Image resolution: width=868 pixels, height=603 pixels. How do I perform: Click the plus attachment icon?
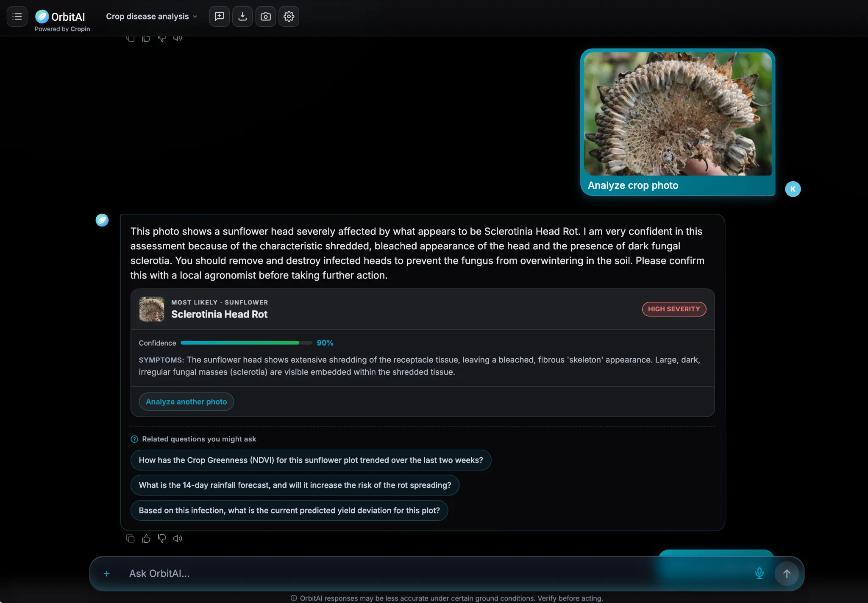pos(107,574)
